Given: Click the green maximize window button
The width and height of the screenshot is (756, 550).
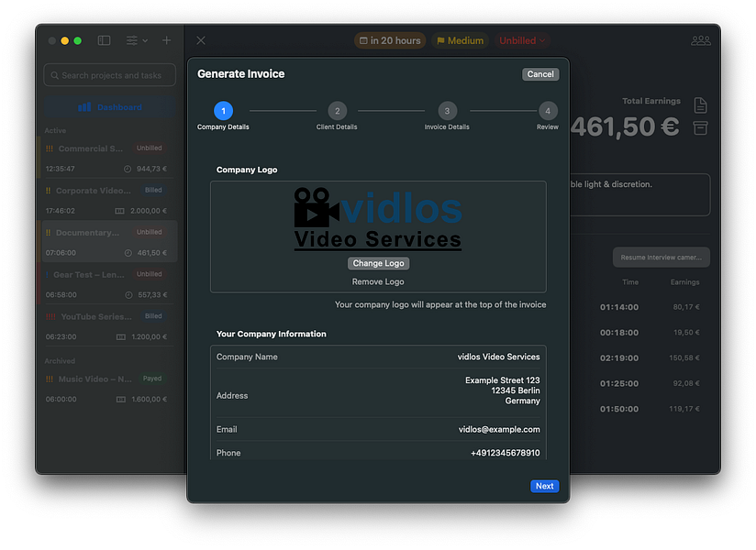Looking at the screenshot, I should tap(77, 41).
